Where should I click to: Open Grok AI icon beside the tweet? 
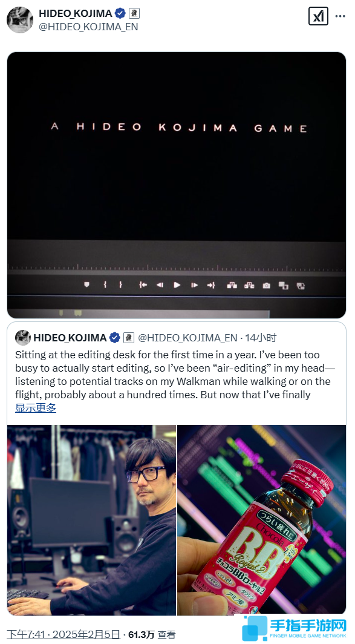pyautogui.click(x=318, y=16)
